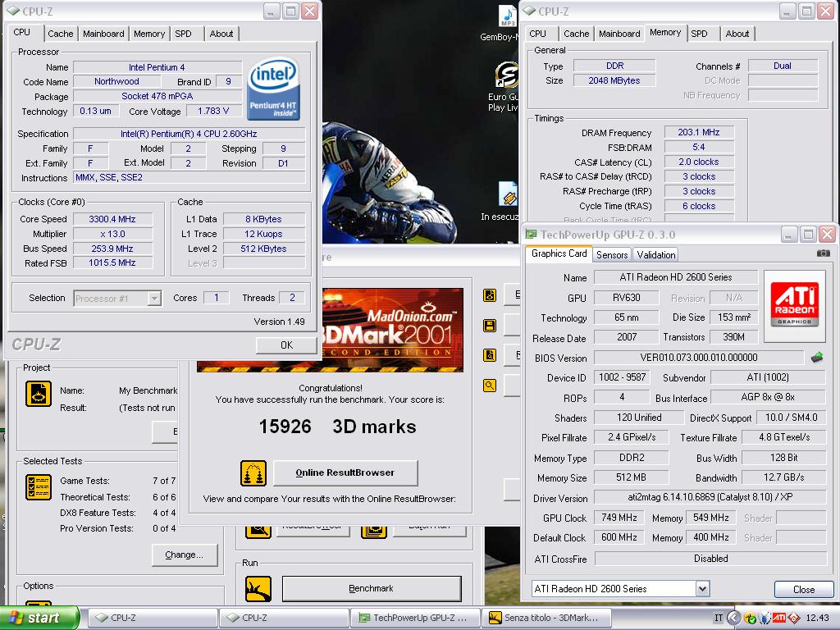Screen dimensions: 840x630
Task: Open Validation tab in GPU-Z
Action: (655, 254)
